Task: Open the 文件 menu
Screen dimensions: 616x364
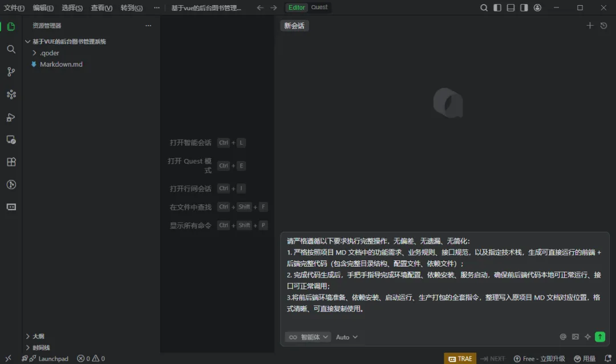Action: (13, 7)
